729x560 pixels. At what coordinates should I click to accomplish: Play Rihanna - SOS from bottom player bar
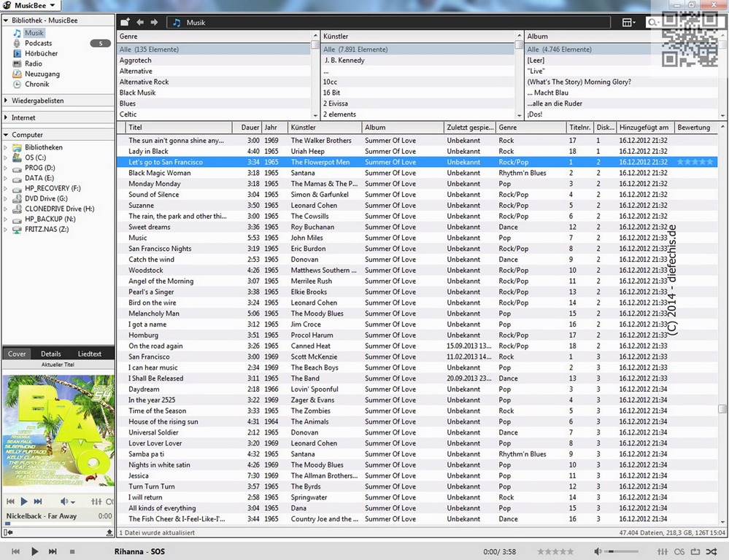coord(34,552)
